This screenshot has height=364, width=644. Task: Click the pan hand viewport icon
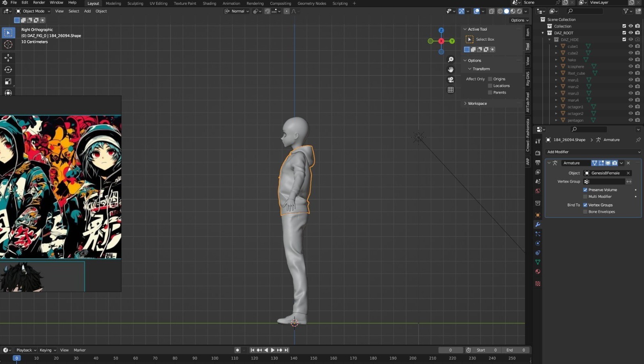point(451,70)
